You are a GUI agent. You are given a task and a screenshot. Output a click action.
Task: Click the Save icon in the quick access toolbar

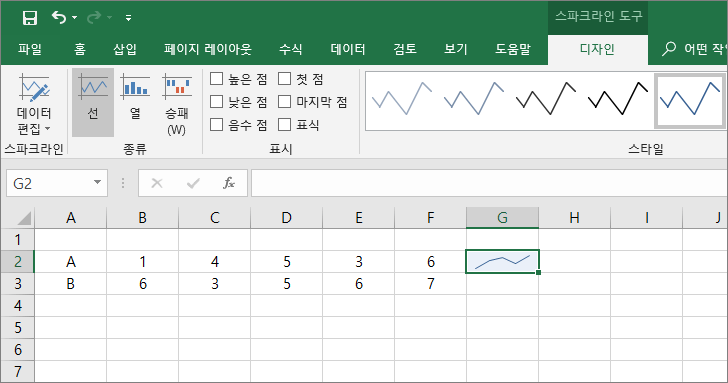tap(30, 18)
